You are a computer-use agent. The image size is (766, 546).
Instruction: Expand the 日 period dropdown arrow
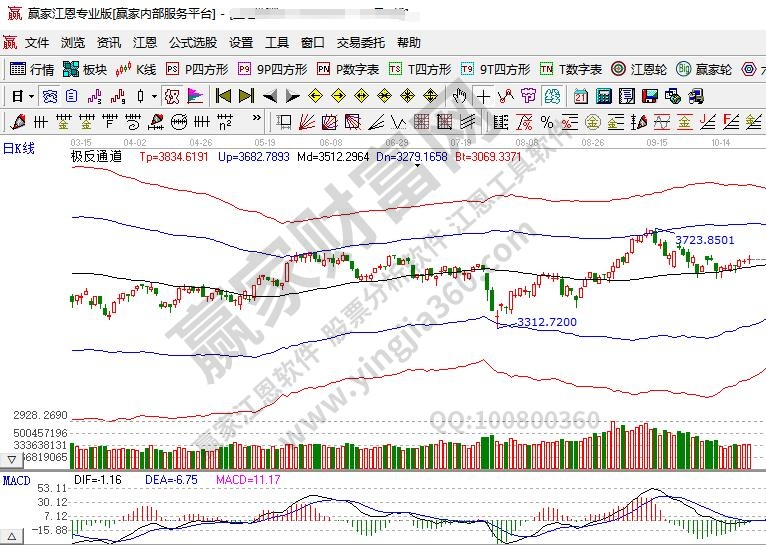click(31, 96)
